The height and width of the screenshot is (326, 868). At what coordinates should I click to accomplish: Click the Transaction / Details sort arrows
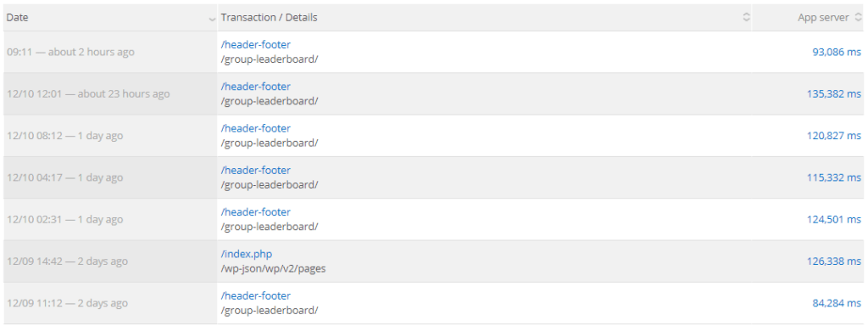pos(746,17)
